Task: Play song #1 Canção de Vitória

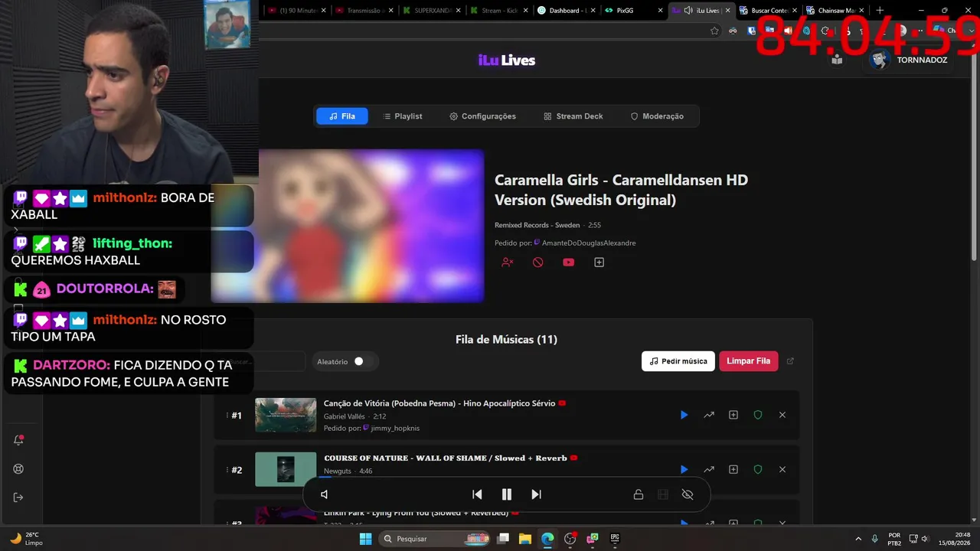Action: pyautogui.click(x=684, y=415)
